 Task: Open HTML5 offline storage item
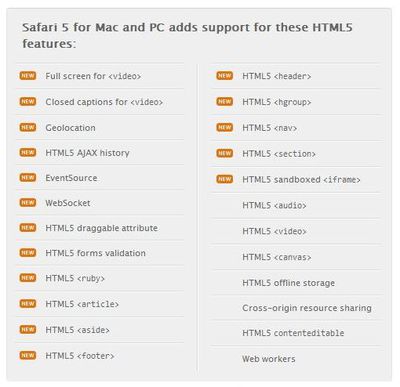pyautogui.click(x=288, y=283)
